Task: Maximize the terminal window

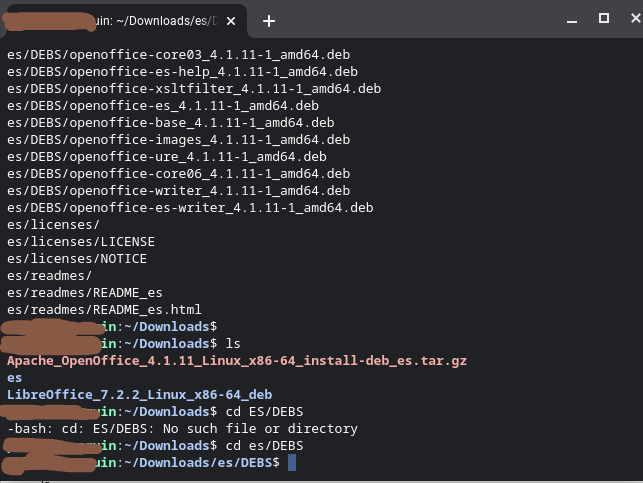Action: tap(603, 18)
